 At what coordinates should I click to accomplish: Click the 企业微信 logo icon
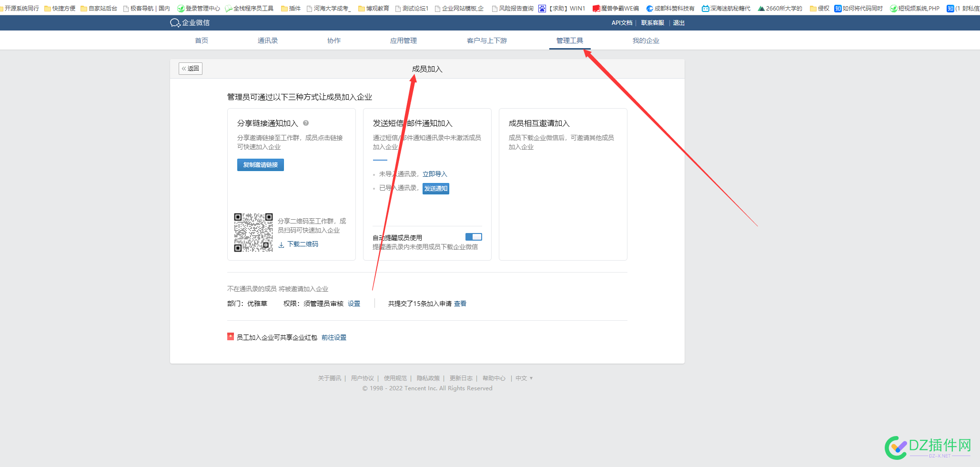click(x=175, y=23)
